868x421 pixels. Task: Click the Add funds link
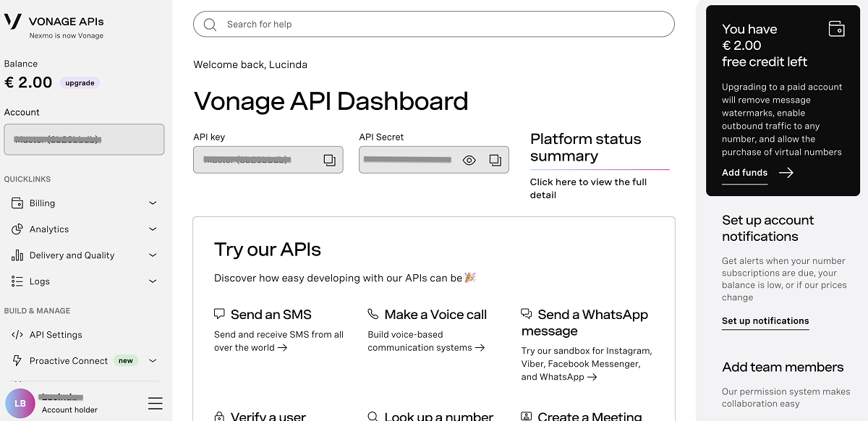(744, 173)
